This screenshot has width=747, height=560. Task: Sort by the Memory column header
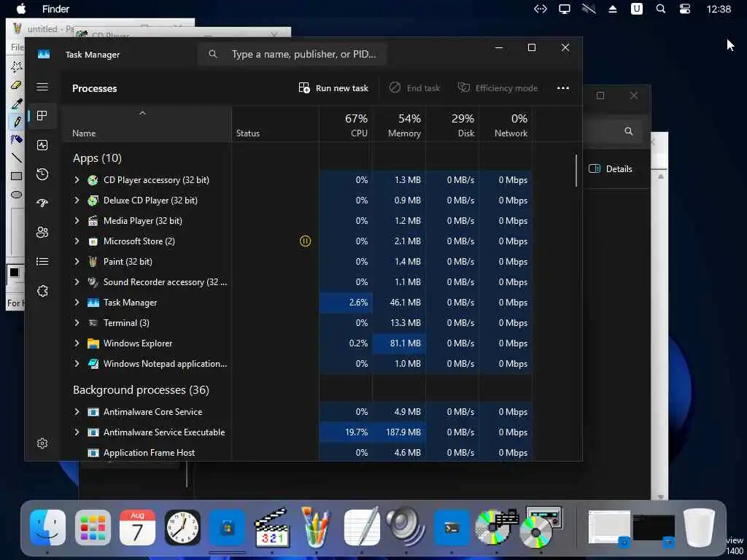399,124
